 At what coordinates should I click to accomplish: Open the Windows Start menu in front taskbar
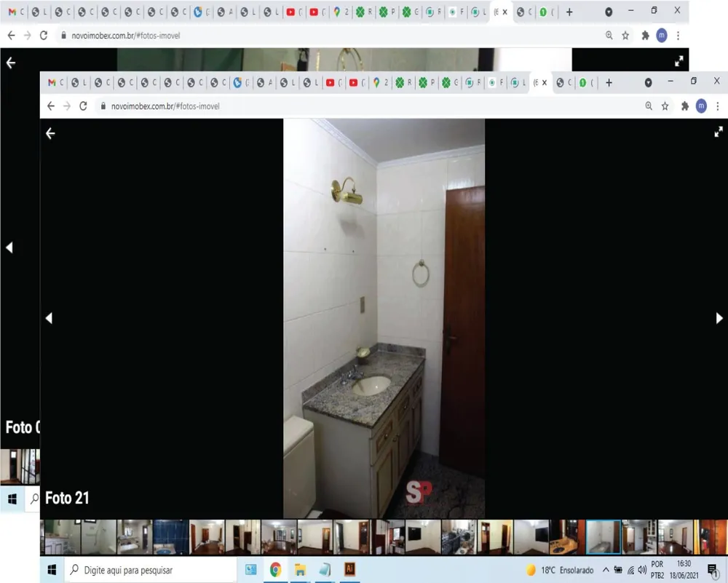coord(52,570)
